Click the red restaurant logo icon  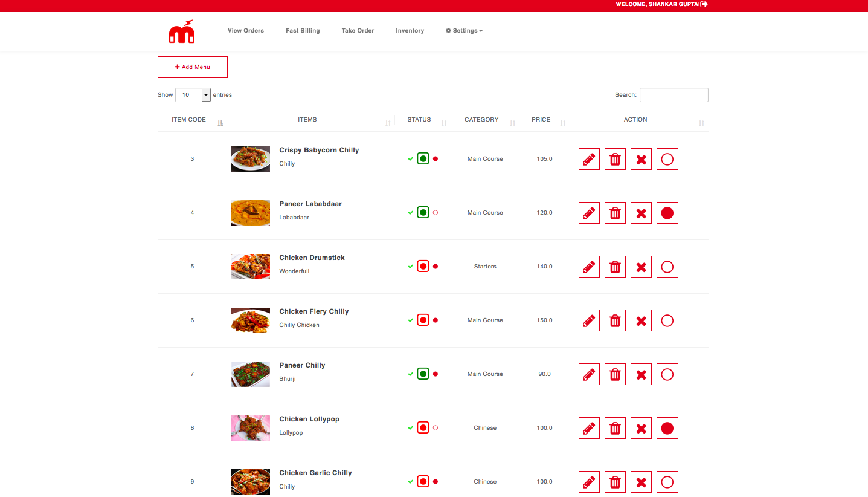point(181,31)
